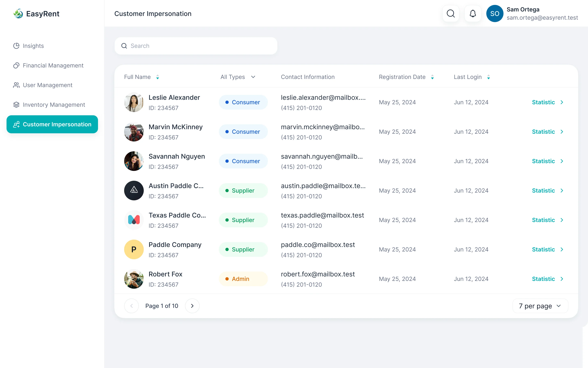Click Admin badge in Robert Fox row
Screen dimensions: 588x368
click(243, 279)
